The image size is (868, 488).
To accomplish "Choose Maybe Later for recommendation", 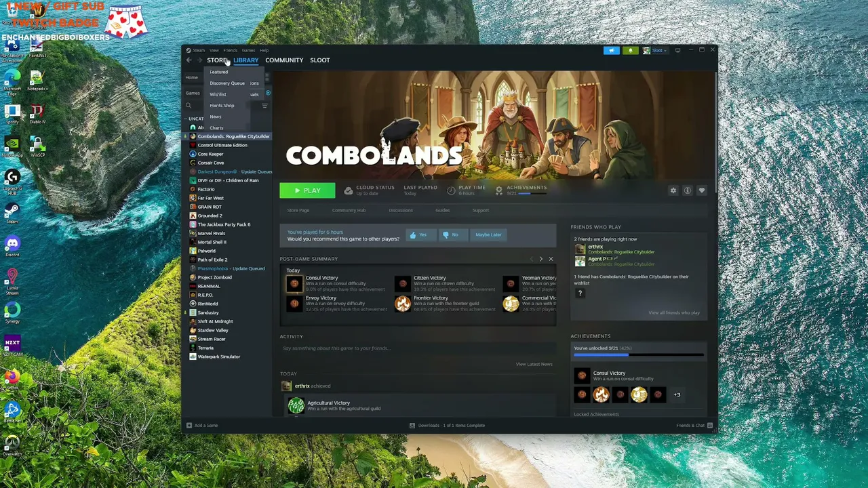I will click(x=488, y=235).
